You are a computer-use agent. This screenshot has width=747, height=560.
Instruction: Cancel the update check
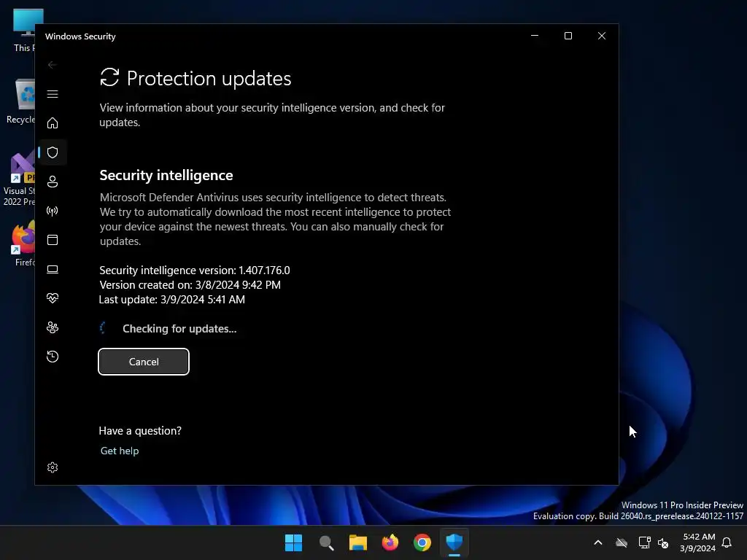(144, 362)
